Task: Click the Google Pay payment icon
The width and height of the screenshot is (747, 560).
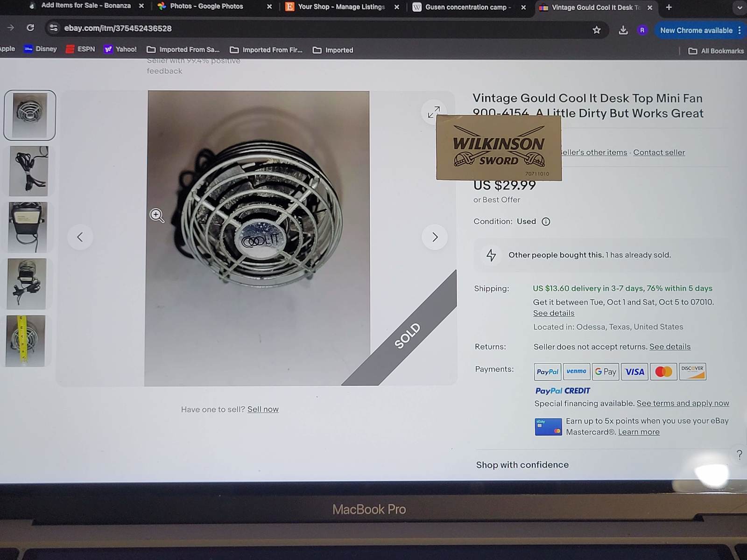Action: pyautogui.click(x=606, y=371)
